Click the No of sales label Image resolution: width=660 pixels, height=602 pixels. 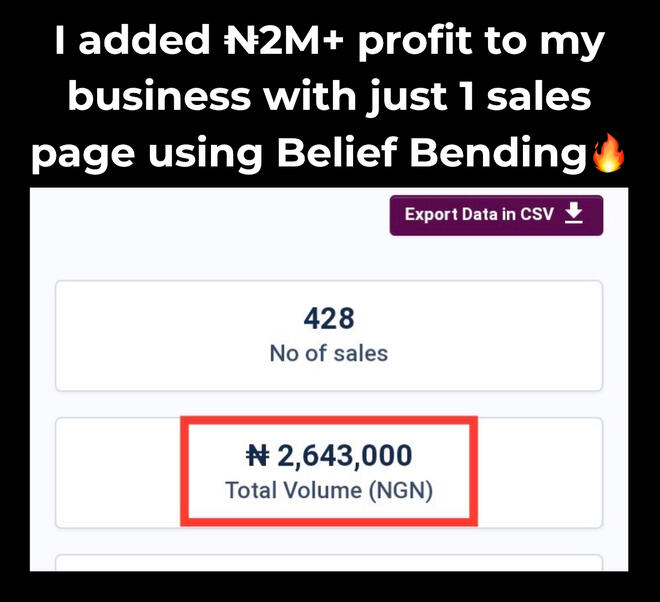click(x=329, y=353)
